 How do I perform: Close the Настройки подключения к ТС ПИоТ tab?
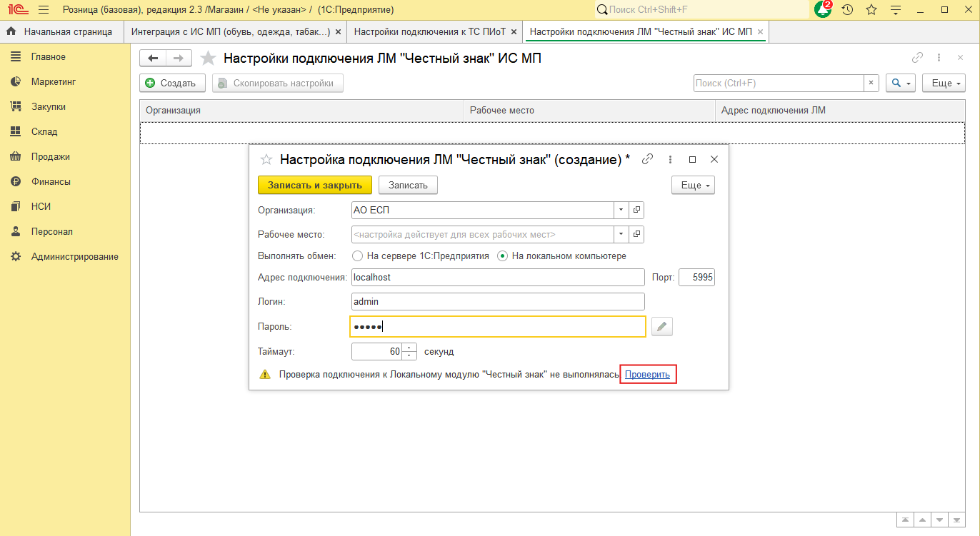(x=514, y=32)
